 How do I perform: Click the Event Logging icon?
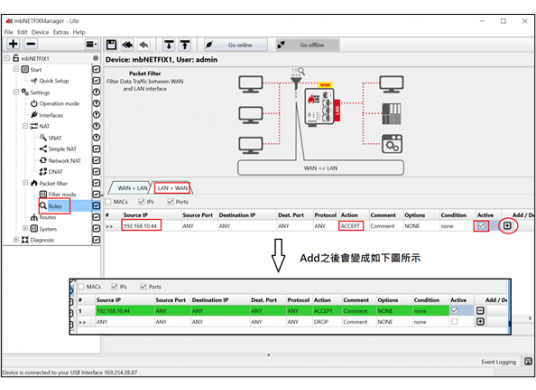(x=528, y=361)
